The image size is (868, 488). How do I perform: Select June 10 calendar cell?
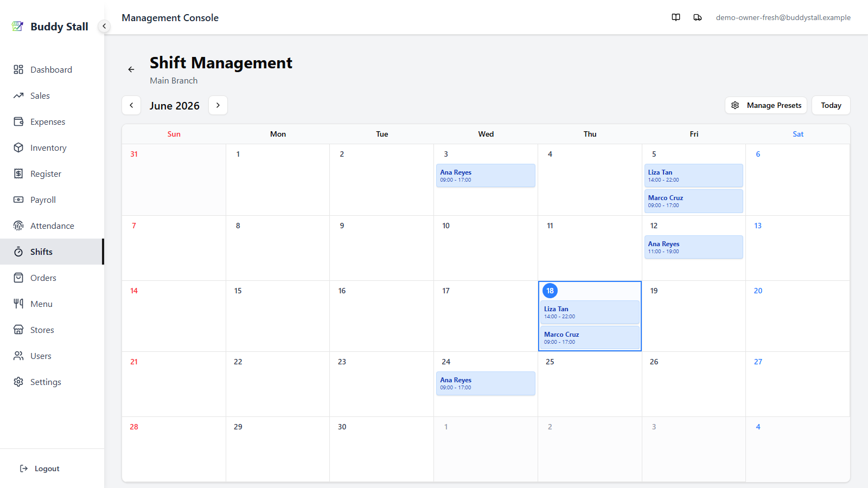(486, 248)
